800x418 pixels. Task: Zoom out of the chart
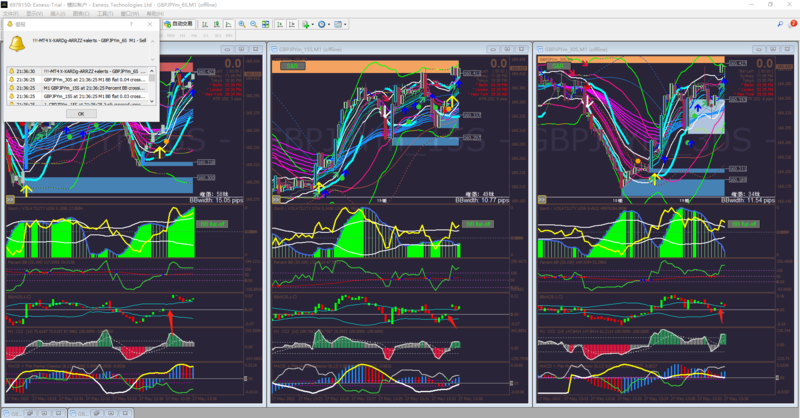pyautogui.click(x=254, y=24)
